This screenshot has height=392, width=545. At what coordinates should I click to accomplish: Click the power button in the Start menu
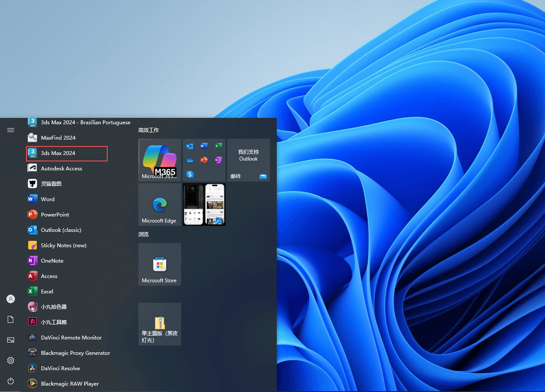(10, 381)
